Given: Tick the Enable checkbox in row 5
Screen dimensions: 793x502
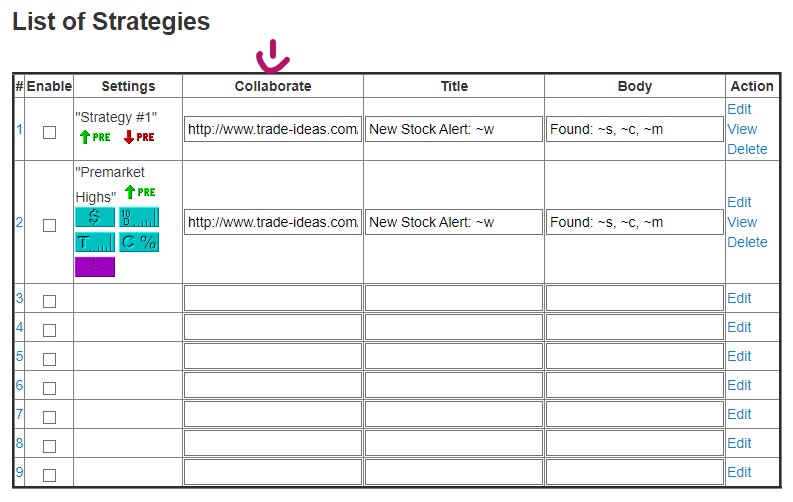Looking at the screenshot, I should pos(50,359).
